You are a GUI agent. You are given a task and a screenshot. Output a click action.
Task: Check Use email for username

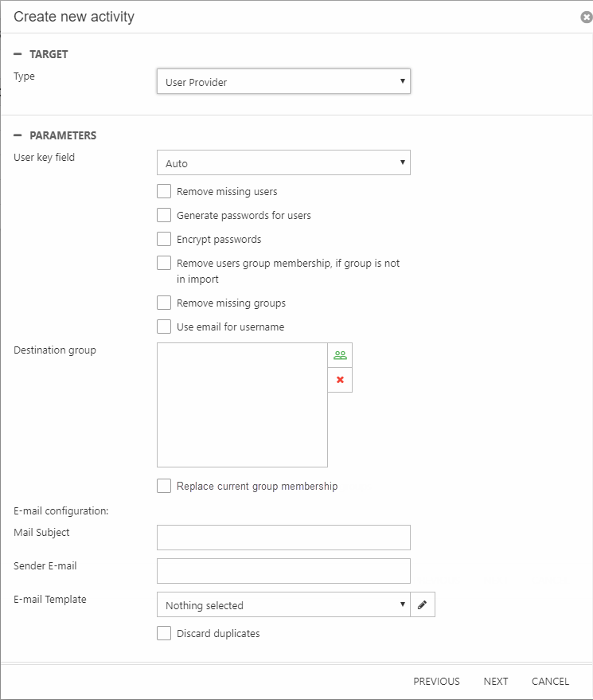(164, 327)
